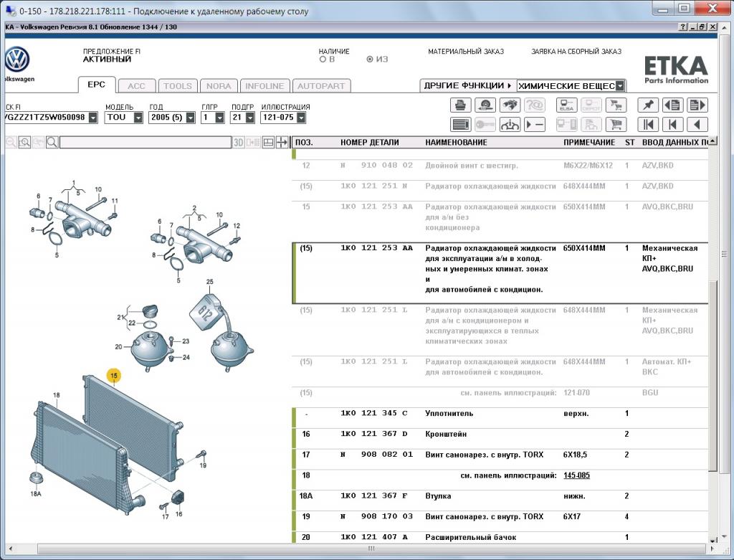734x560 pixels.
Task: Click the information arrows icon
Action: point(510,125)
